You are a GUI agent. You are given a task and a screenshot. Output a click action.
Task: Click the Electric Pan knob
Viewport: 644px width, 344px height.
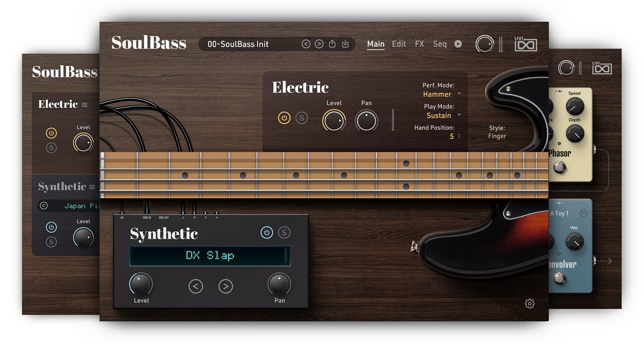pyautogui.click(x=367, y=121)
